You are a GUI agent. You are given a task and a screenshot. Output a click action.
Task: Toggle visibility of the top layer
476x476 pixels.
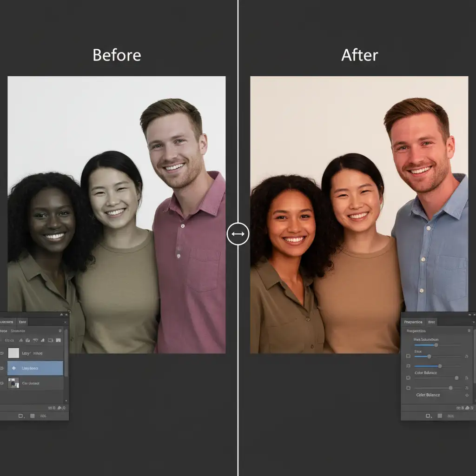(2, 353)
